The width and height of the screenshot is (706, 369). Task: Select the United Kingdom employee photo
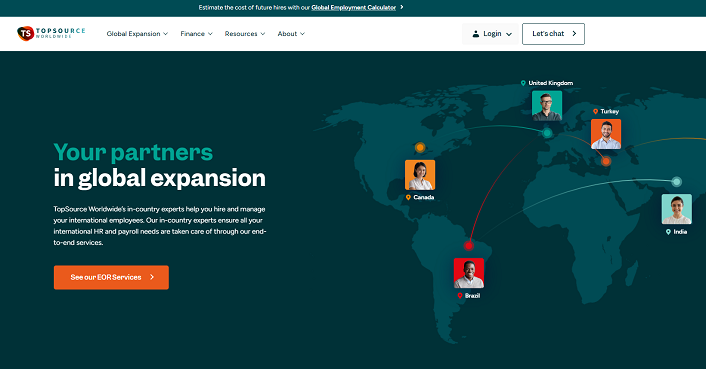(547, 106)
